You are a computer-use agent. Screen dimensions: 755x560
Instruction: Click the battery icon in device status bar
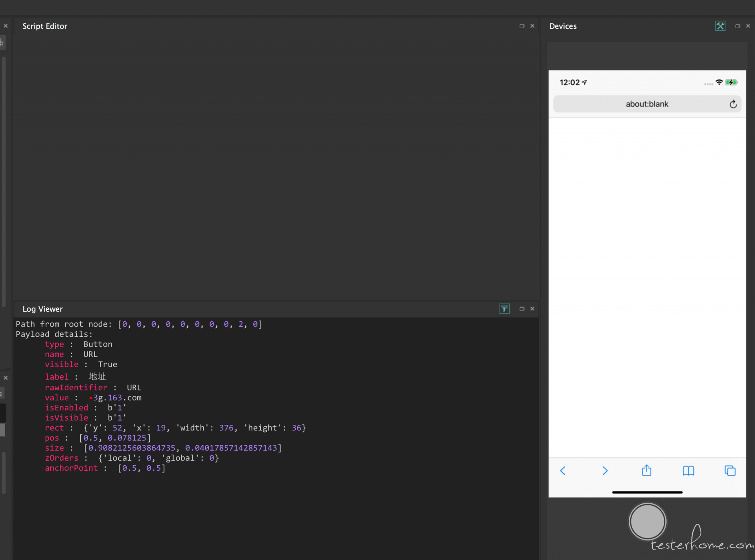tap(731, 82)
